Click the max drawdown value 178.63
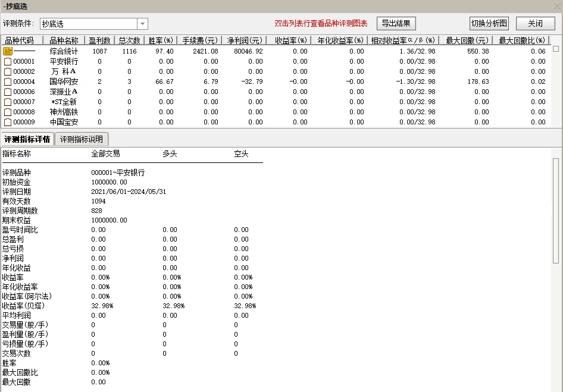 (478, 81)
